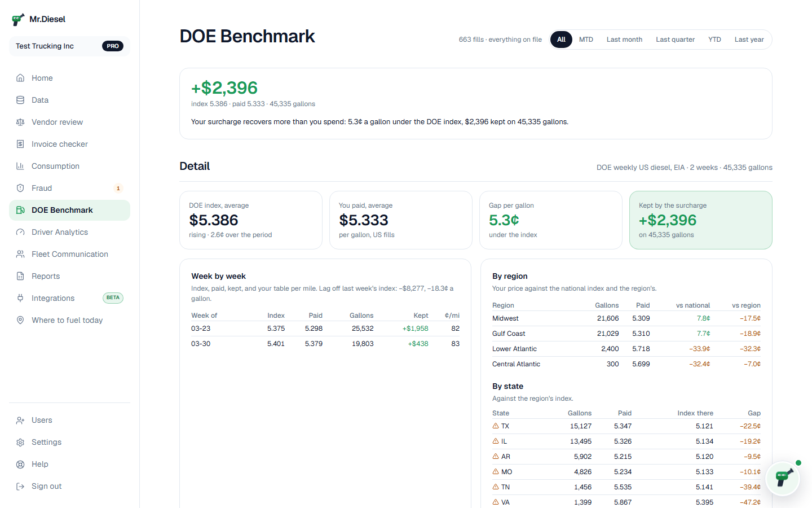Open Fleet Communication people icon

20,254
